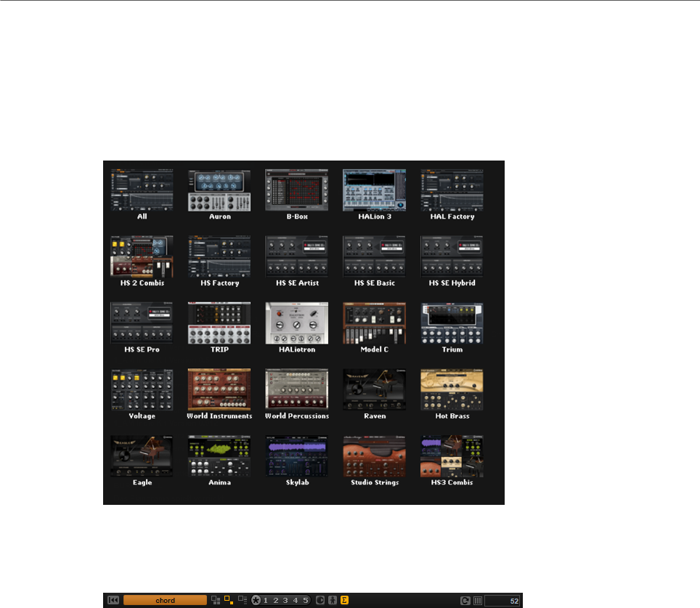Filter by rating 5
Image resolution: width=700 pixels, height=608 pixels.
point(306,601)
